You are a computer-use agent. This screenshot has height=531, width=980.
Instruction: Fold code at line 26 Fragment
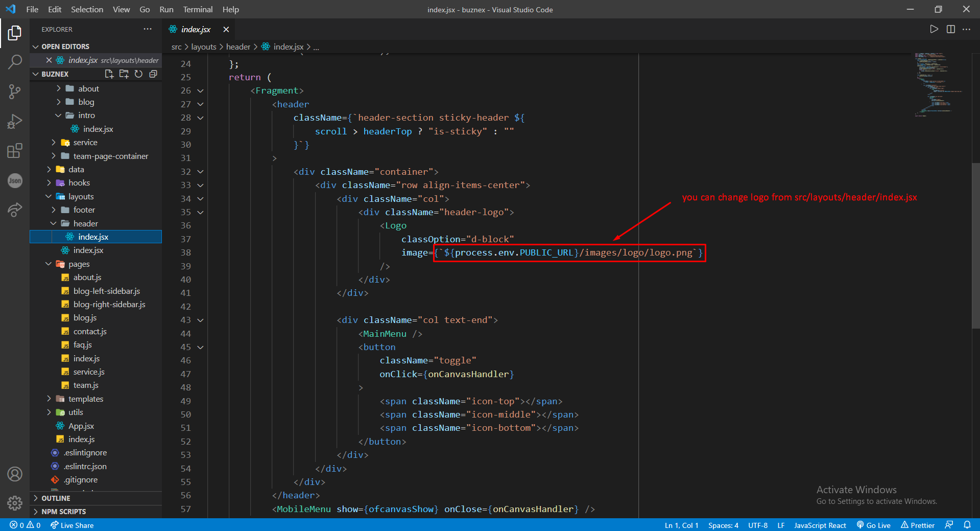(x=200, y=91)
